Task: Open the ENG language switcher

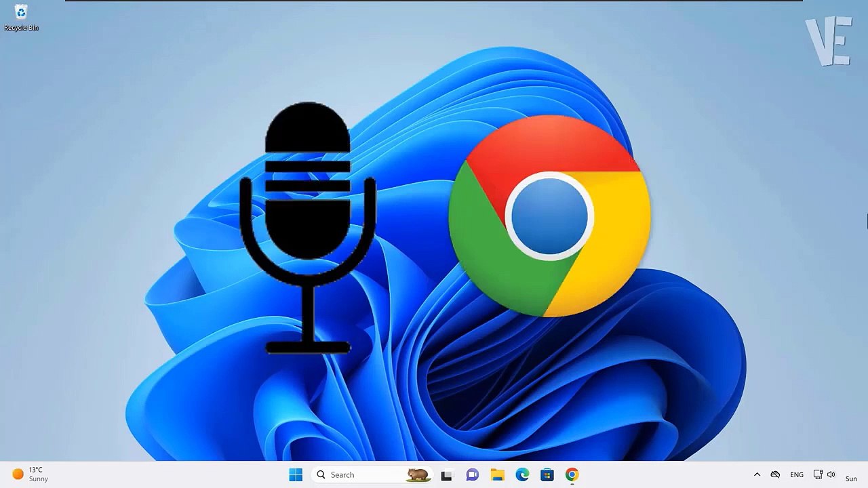Action: click(x=797, y=475)
